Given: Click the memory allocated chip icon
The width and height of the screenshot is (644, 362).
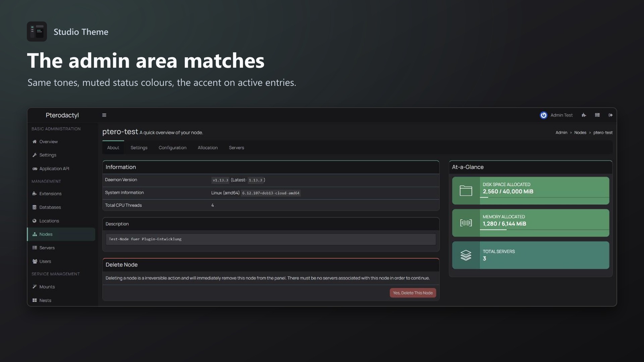Looking at the screenshot, I should point(466,223).
